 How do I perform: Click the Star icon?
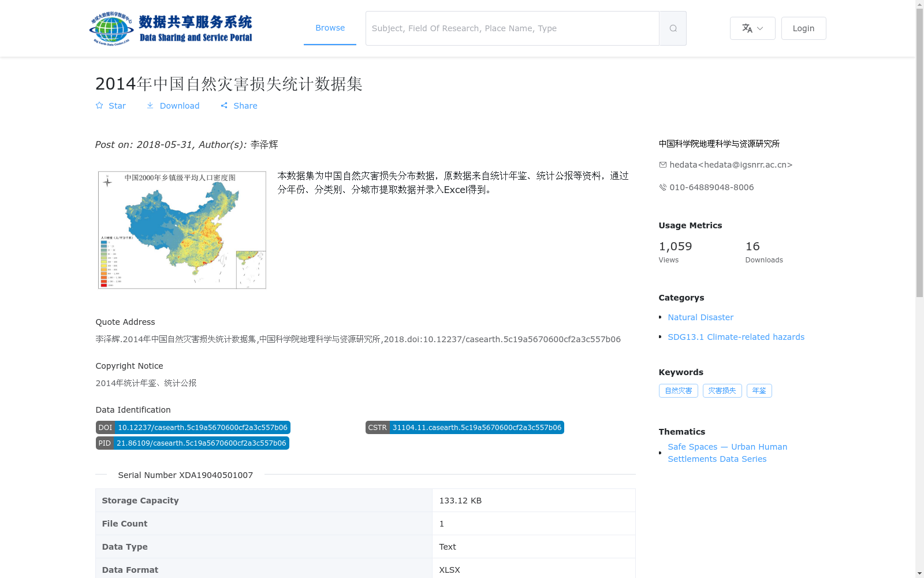click(99, 105)
